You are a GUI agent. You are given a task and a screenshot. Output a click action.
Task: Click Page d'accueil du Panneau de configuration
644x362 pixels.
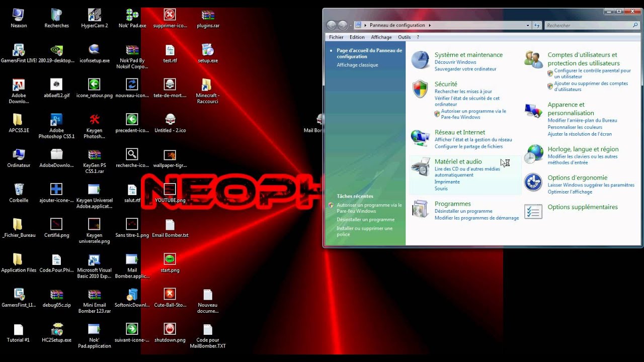(x=369, y=53)
